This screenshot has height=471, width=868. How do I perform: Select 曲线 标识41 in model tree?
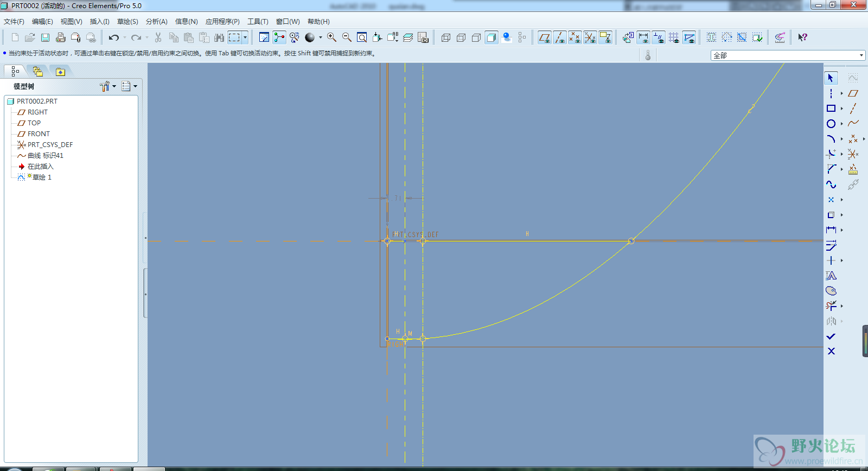pyautogui.click(x=46, y=156)
